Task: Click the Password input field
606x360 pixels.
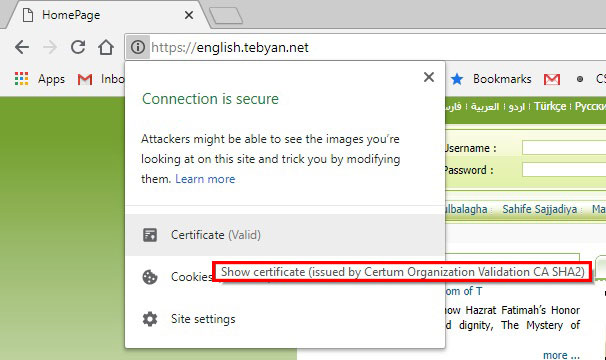Action: coord(564,169)
